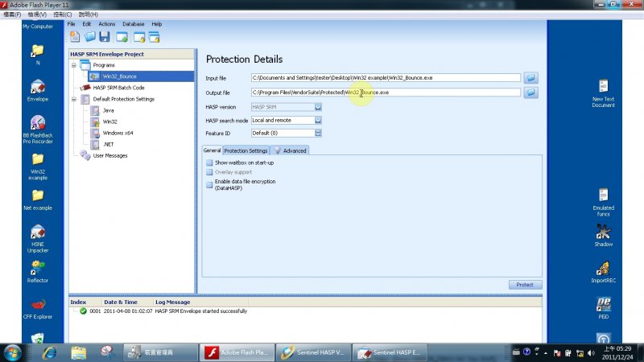
Task: Open the Envelope Help menu
Action: 156,24
